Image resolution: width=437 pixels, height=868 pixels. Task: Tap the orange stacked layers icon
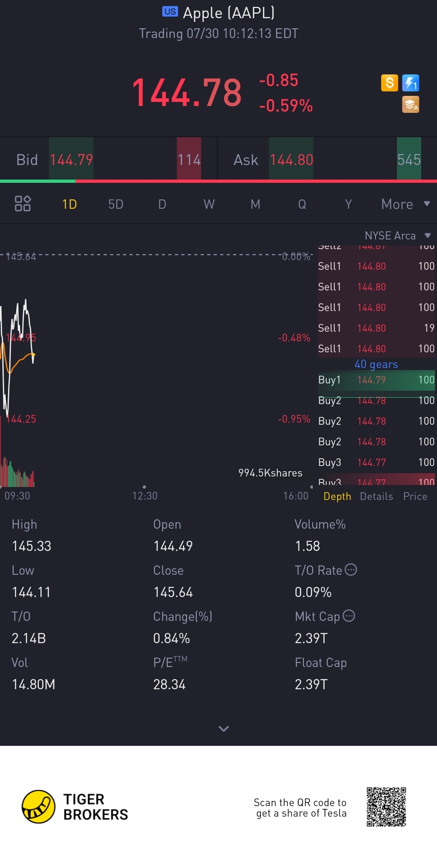[411, 104]
